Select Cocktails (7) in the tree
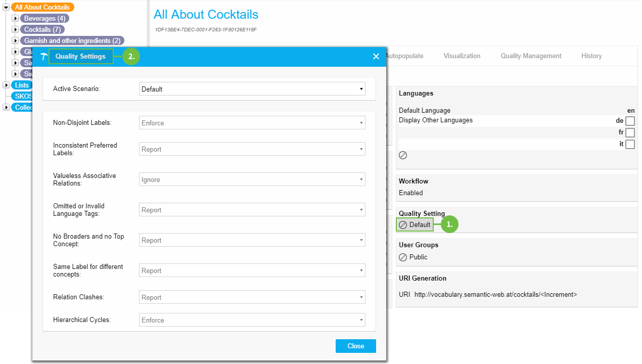The width and height of the screenshot is (642, 364). tap(42, 30)
